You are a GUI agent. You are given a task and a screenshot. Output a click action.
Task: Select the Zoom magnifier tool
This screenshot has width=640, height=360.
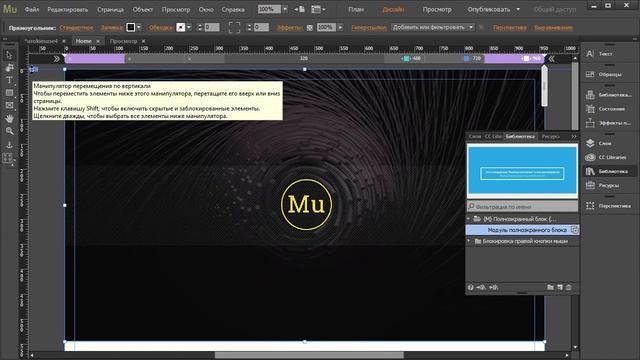coord(9,131)
